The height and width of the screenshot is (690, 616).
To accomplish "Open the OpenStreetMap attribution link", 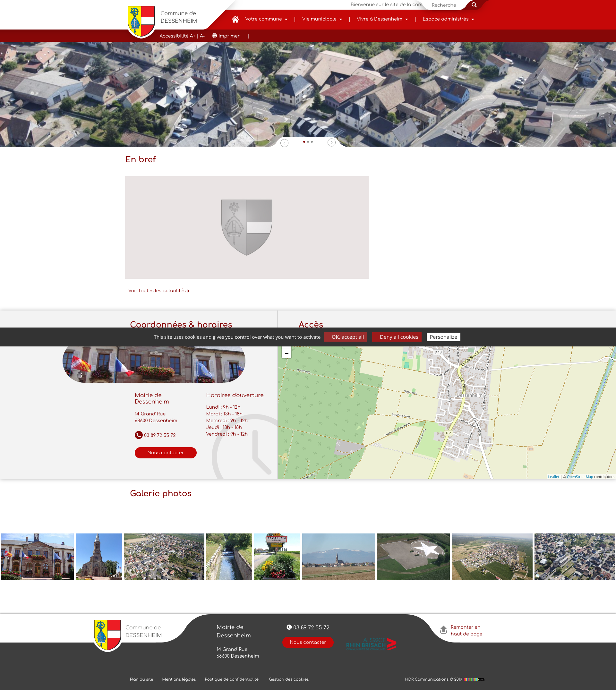I will click(579, 476).
